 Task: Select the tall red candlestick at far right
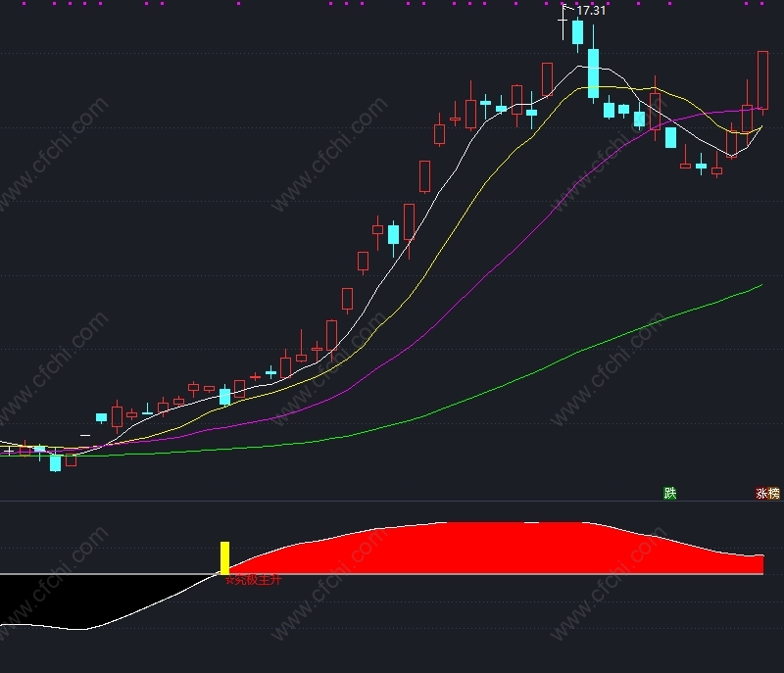click(762, 80)
